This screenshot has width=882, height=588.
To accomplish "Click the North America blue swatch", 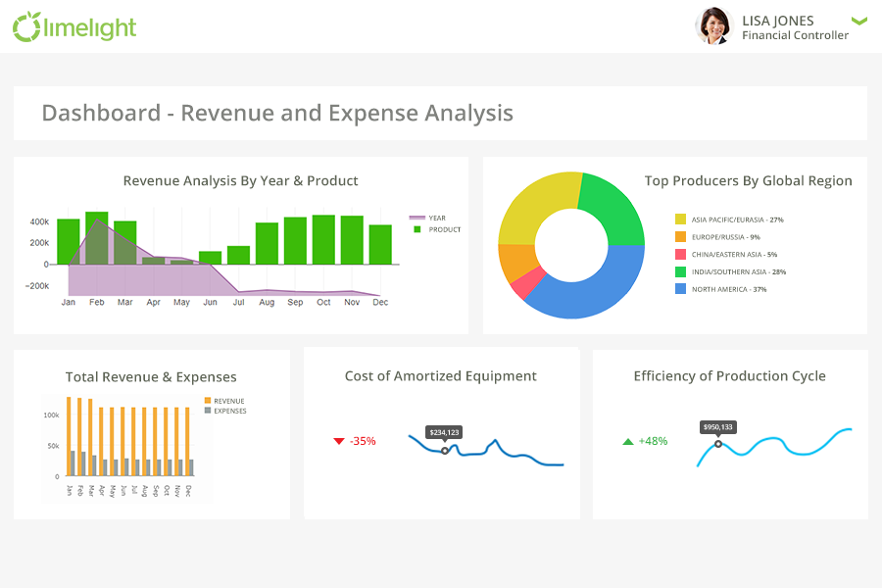I will click(680, 289).
